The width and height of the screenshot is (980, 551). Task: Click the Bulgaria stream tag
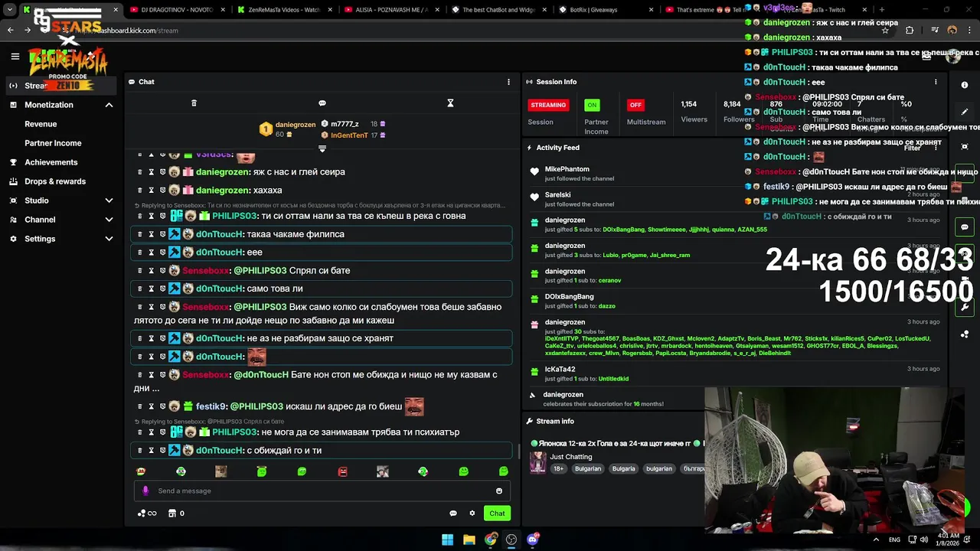tap(623, 468)
